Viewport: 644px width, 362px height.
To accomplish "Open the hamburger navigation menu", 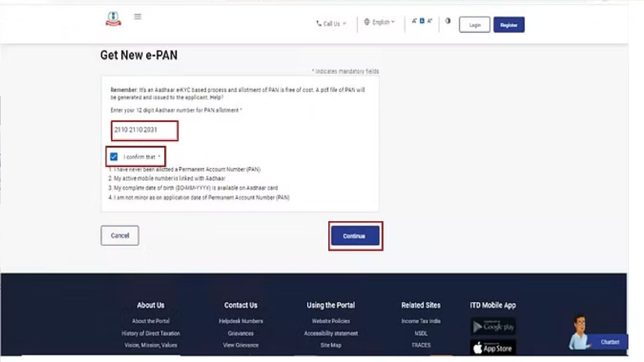I will pyautogui.click(x=137, y=16).
